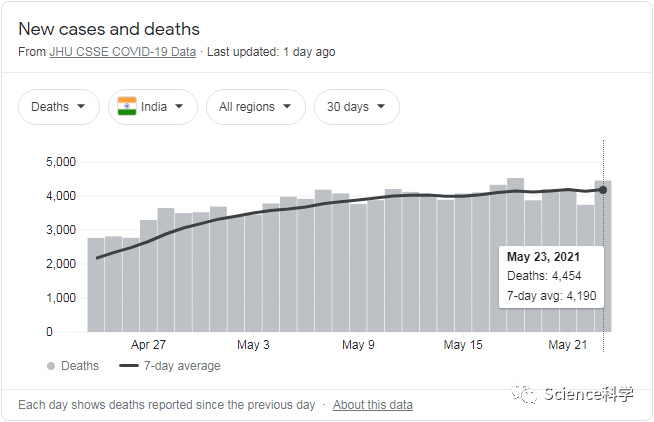The height and width of the screenshot is (422, 654).
Task: Open the Deaths metric dropdown
Action: [x=59, y=107]
